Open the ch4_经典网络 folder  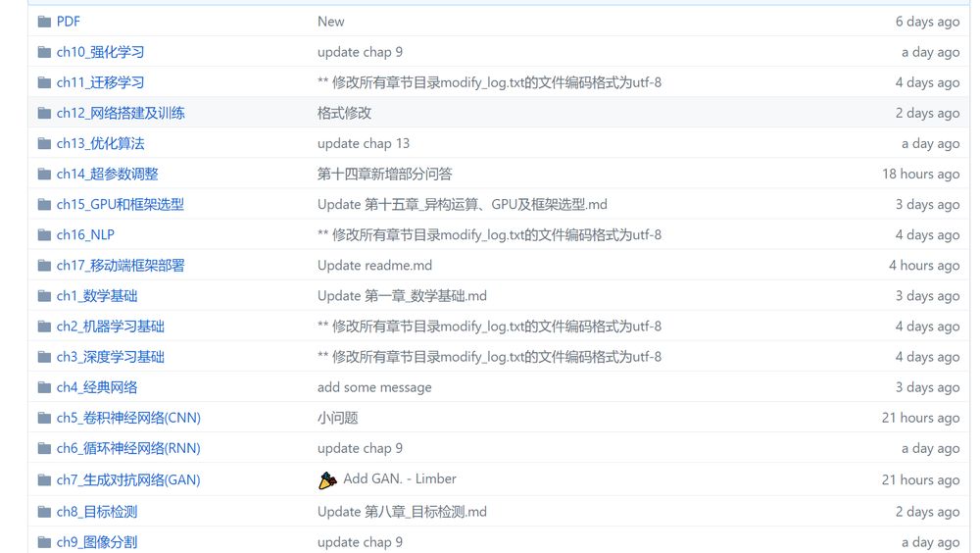97,387
